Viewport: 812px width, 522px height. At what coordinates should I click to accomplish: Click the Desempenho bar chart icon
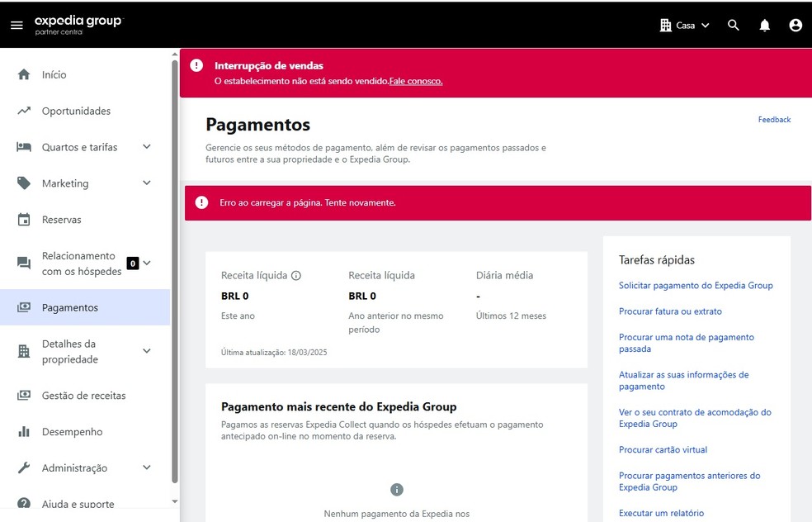[x=24, y=432]
